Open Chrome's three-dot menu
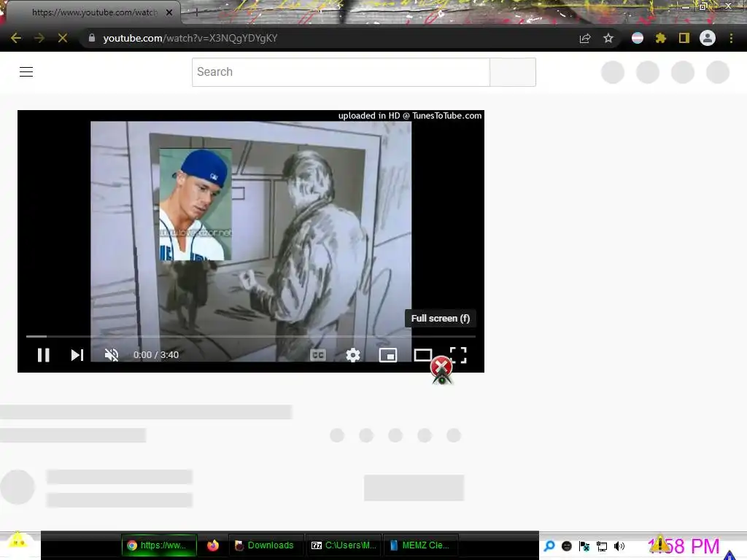Image resolution: width=747 pixels, height=560 pixels. point(731,38)
